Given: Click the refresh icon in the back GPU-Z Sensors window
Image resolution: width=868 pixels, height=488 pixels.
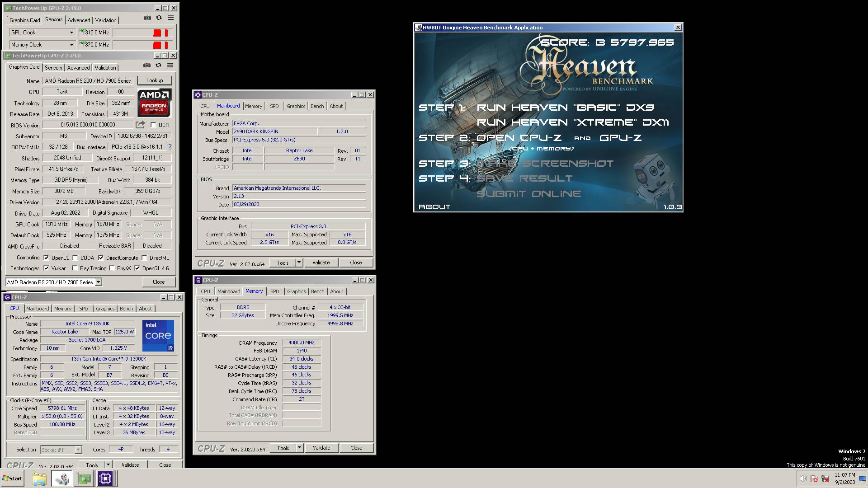Looking at the screenshot, I should point(159,18).
